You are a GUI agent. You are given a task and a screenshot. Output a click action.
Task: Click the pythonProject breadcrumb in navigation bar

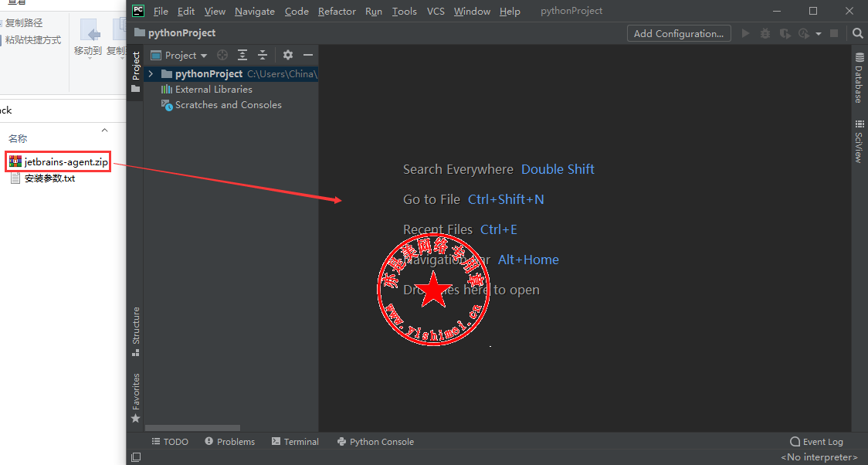[x=175, y=33]
